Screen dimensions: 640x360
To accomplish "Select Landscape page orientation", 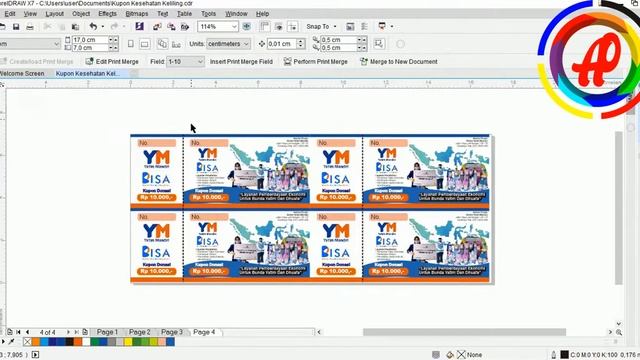I will pyautogui.click(x=144, y=44).
